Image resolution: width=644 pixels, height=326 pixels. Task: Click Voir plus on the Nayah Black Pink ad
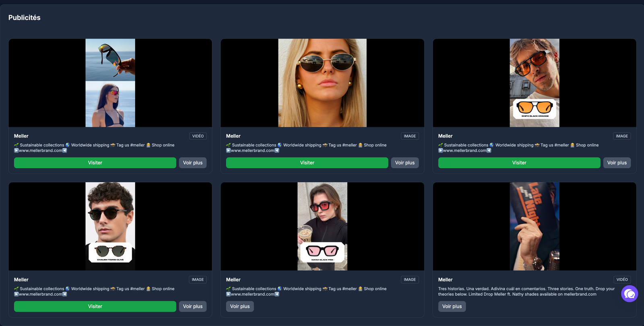click(240, 306)
